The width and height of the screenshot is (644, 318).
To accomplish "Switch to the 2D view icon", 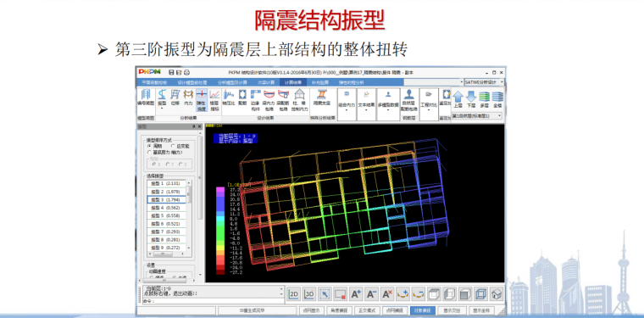I will (x=294, y=293).
